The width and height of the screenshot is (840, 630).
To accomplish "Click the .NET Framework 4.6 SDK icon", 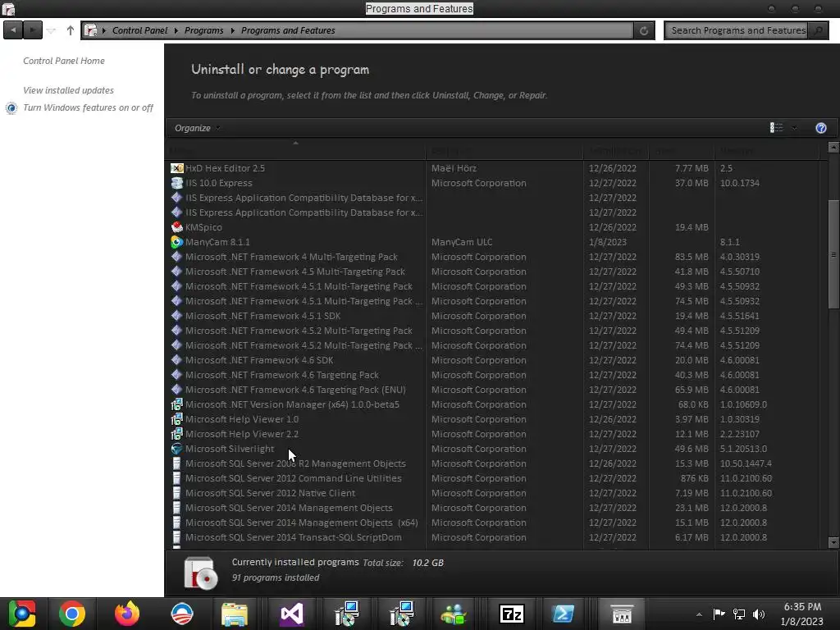I will (x=177, y=360).
